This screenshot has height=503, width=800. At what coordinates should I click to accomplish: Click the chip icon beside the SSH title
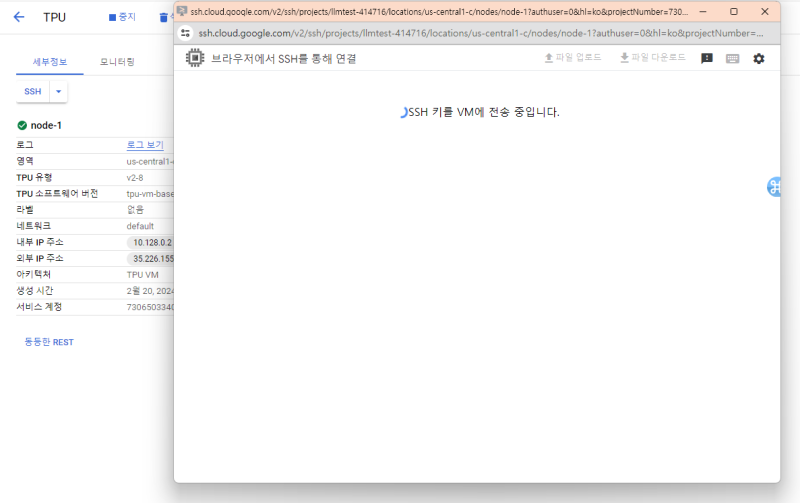(195, 58)
